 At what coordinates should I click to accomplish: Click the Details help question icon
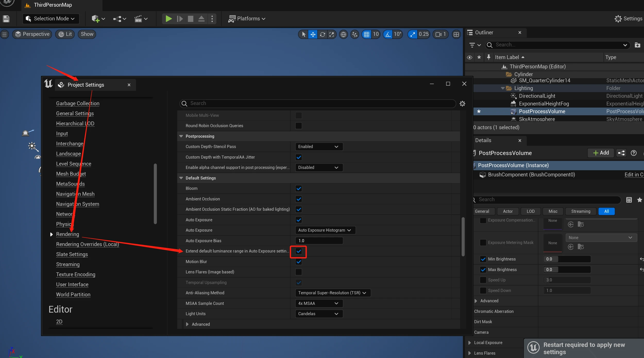tap(633, 153)
